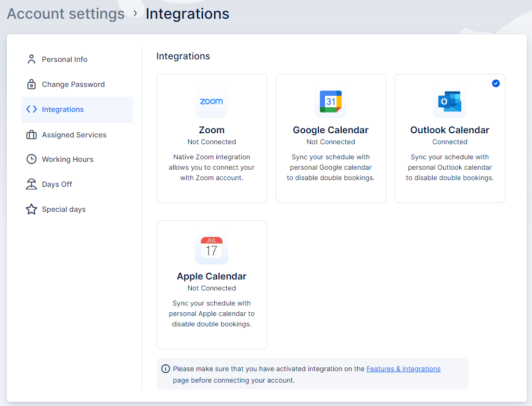Click the Google Calendar icon
The height and width of the screenshot is (406, 532).
click(330, 102)
